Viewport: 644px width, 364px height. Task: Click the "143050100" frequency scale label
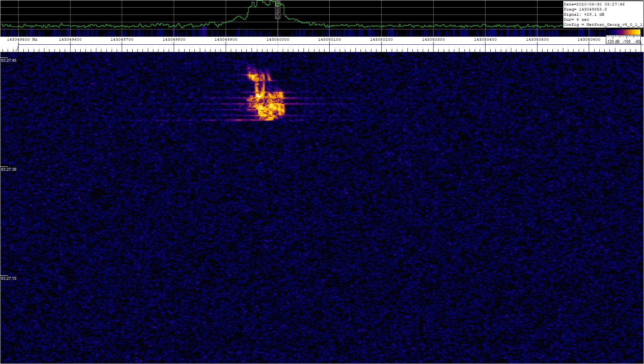click(330, 39)
